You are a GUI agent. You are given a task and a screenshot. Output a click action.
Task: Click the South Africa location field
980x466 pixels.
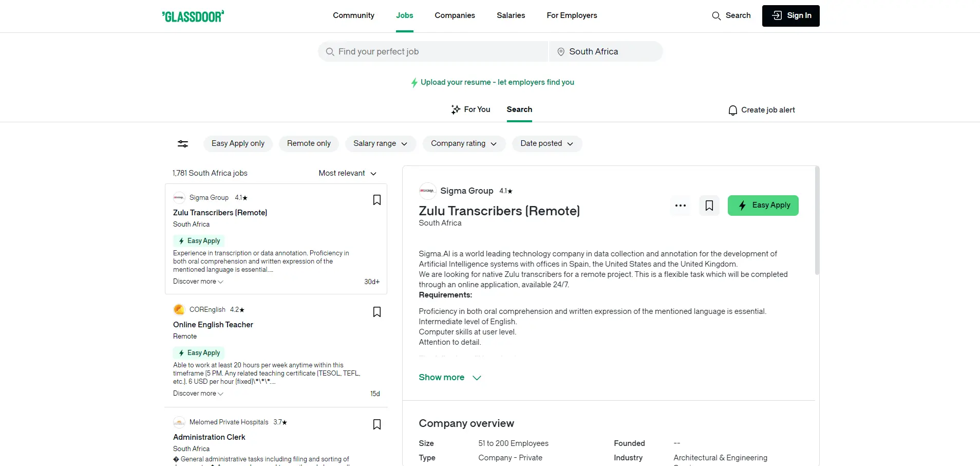[x=606, y=51]
